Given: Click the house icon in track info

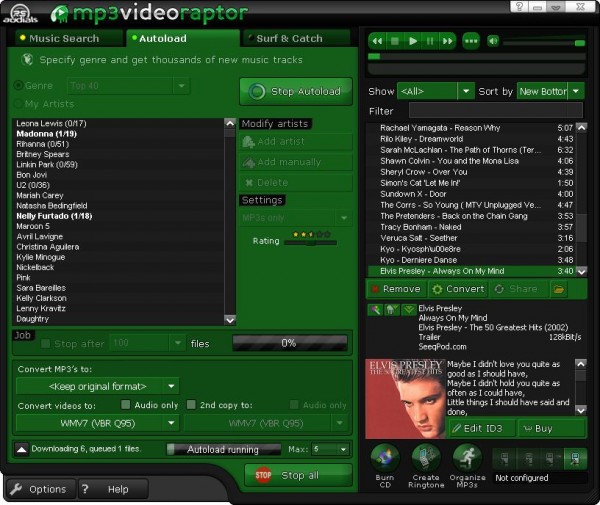Looking at the screenshot, I should click(391, 310).
